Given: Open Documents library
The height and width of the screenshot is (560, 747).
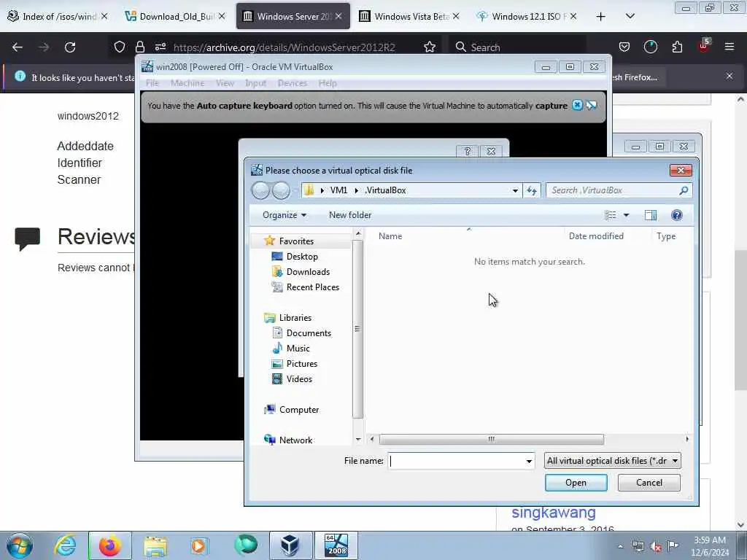Looking at the screenshot, I should coord(309,332).
